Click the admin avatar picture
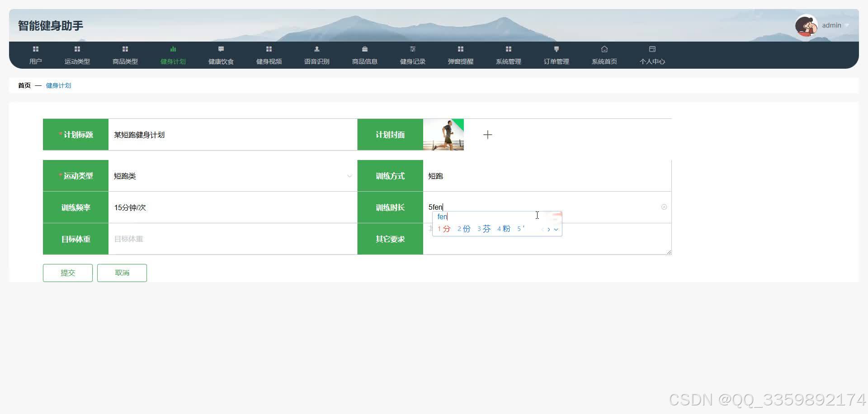 point(807,25)
